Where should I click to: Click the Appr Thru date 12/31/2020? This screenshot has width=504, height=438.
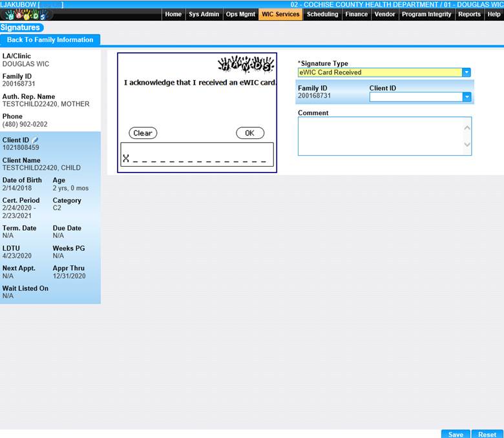69,276
